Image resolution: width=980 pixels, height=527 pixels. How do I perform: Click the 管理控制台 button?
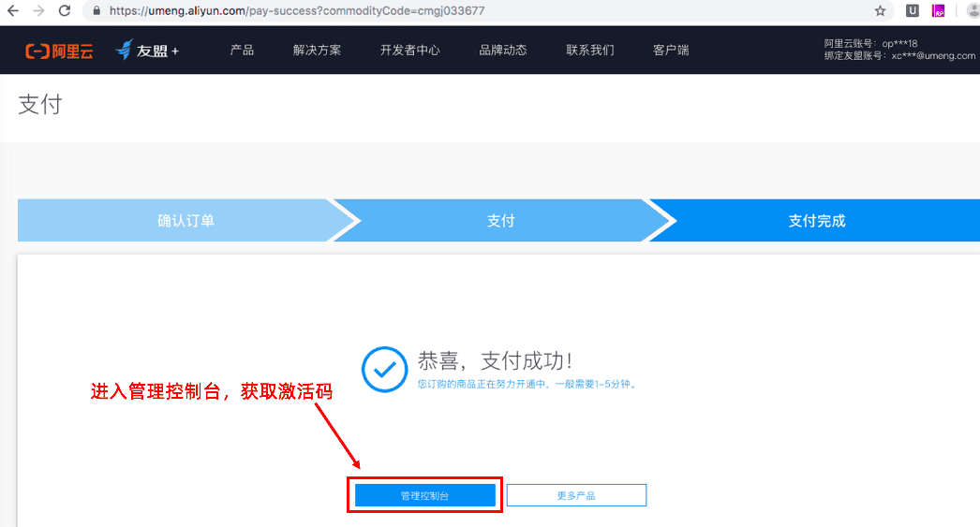tap(425, 495)
